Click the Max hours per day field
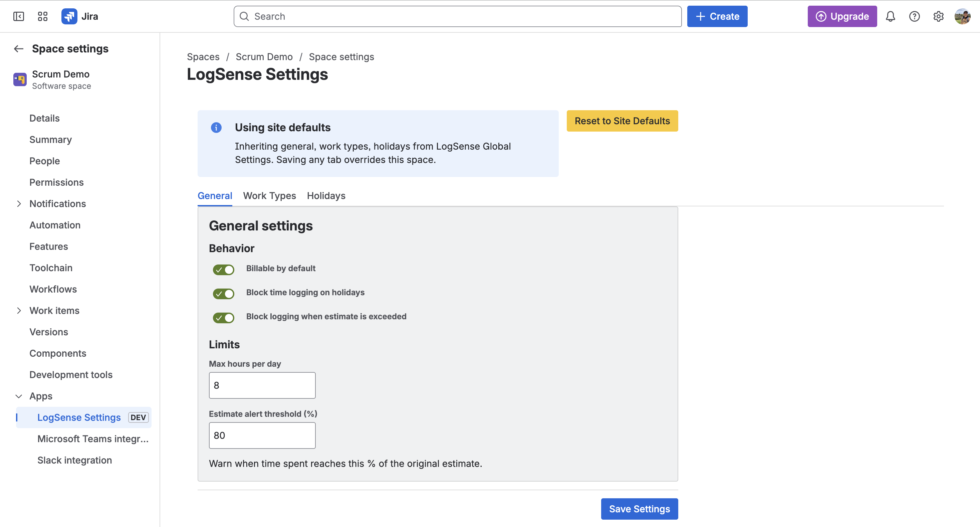The image size is (980, 527). (x=262, y=385)
